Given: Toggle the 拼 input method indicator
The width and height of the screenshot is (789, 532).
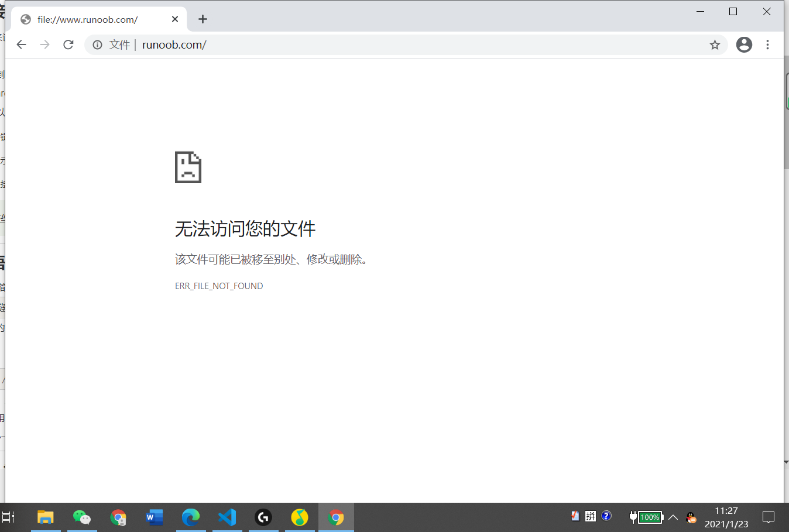Looking at the screenshot, I should click(591, 516).
